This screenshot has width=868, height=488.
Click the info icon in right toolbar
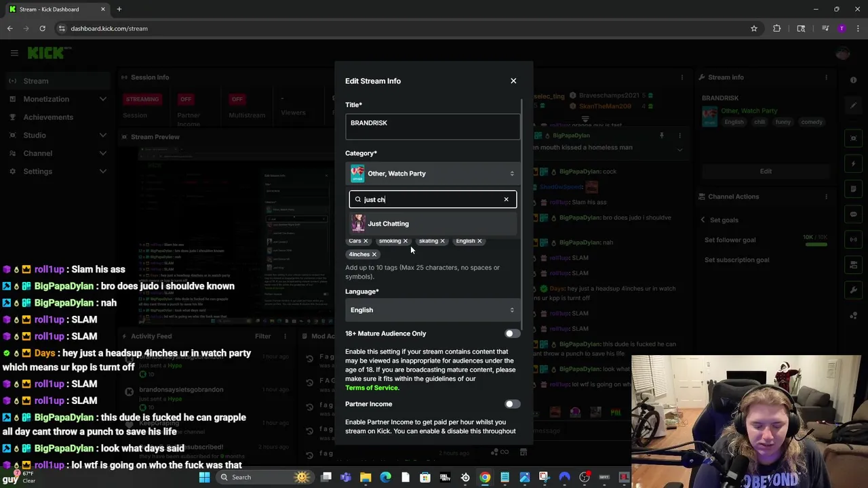(854, 80)
